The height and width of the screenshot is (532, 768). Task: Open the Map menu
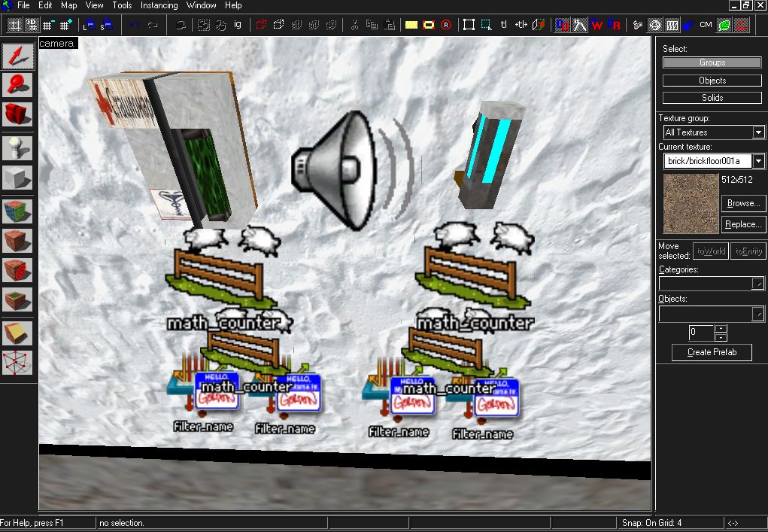pos(68,5)
